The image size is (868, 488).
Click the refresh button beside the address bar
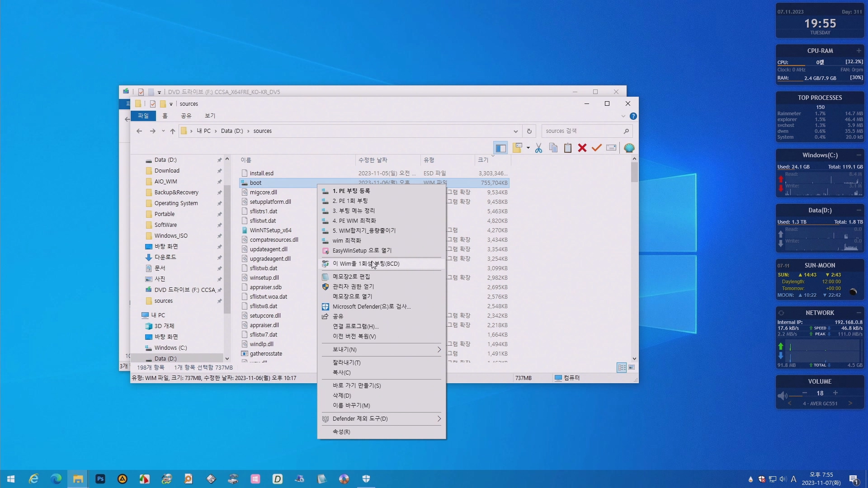click(529, 131)
